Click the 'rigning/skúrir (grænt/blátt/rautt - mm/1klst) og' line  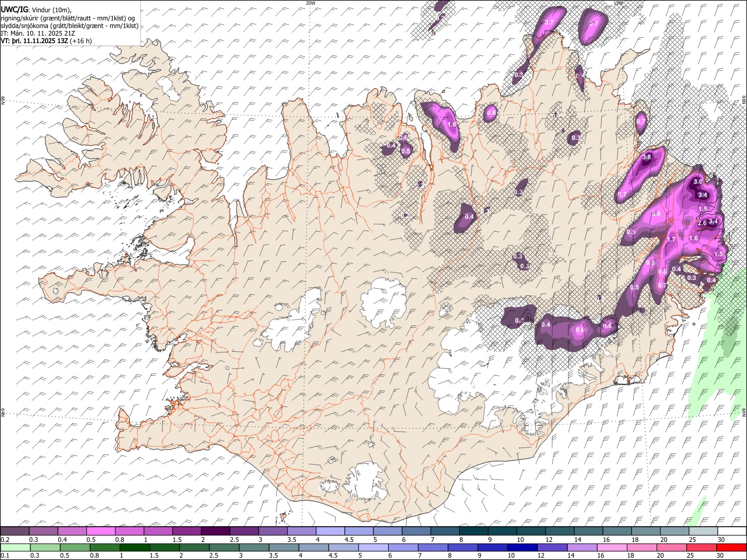(x=68, y=18)
